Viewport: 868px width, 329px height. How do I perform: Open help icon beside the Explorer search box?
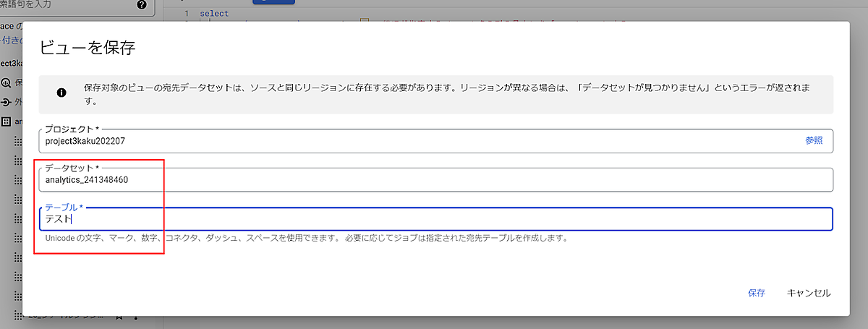pos(142,5)
